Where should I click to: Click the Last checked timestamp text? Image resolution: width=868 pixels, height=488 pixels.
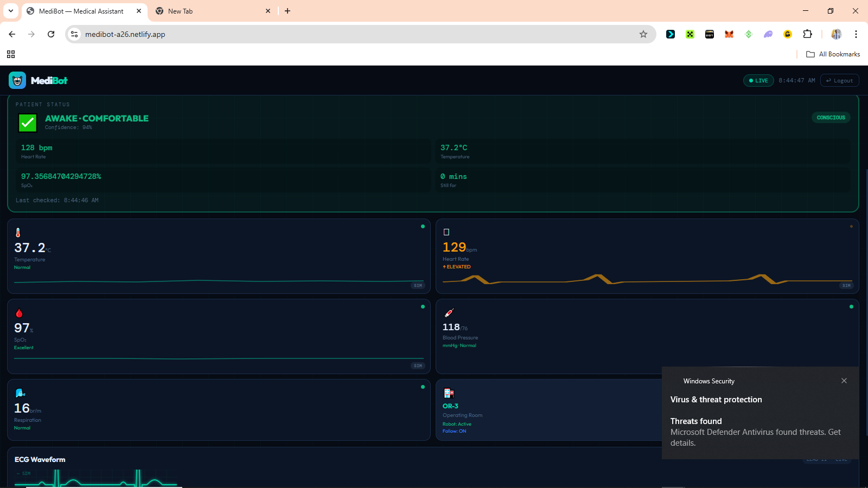point(57,200)
